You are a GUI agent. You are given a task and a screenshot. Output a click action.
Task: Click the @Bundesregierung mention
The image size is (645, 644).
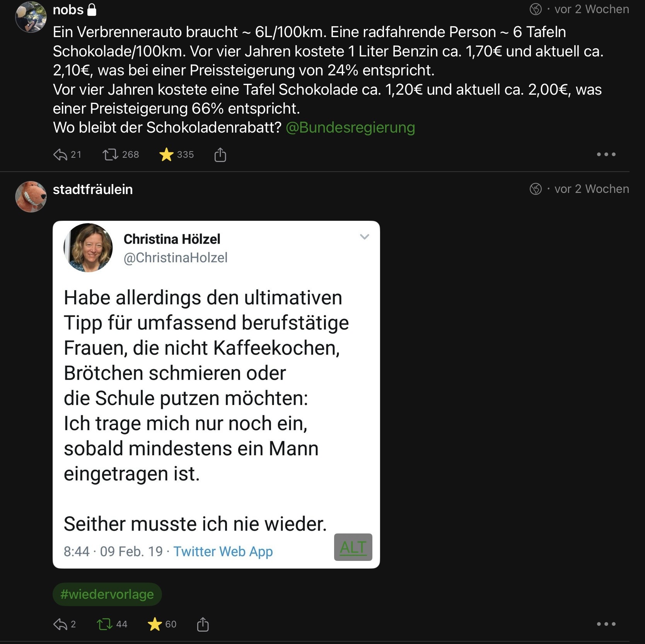click(x=350, y=128)
